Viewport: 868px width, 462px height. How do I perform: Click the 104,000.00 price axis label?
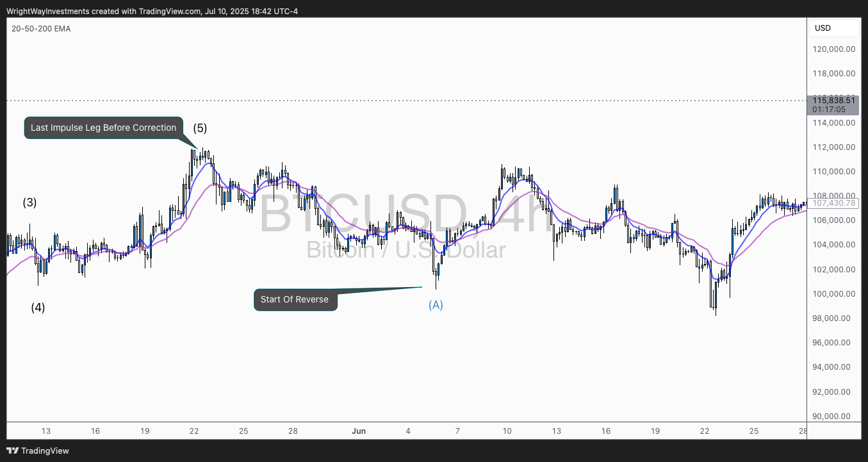point(834,245)
